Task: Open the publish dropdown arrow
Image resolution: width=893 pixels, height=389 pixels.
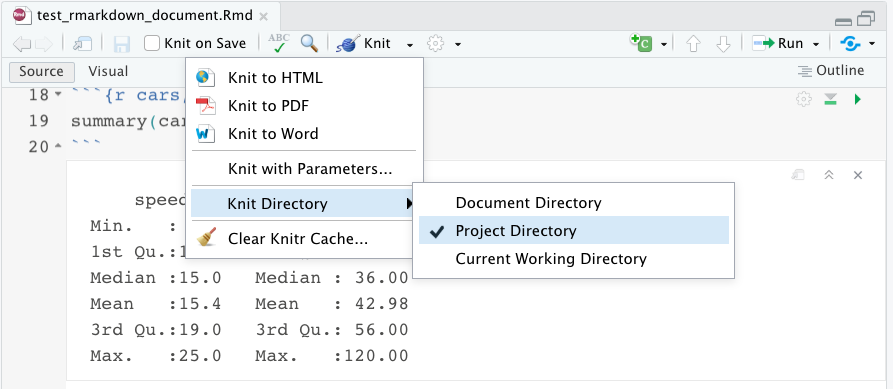Action: (872, 44)
